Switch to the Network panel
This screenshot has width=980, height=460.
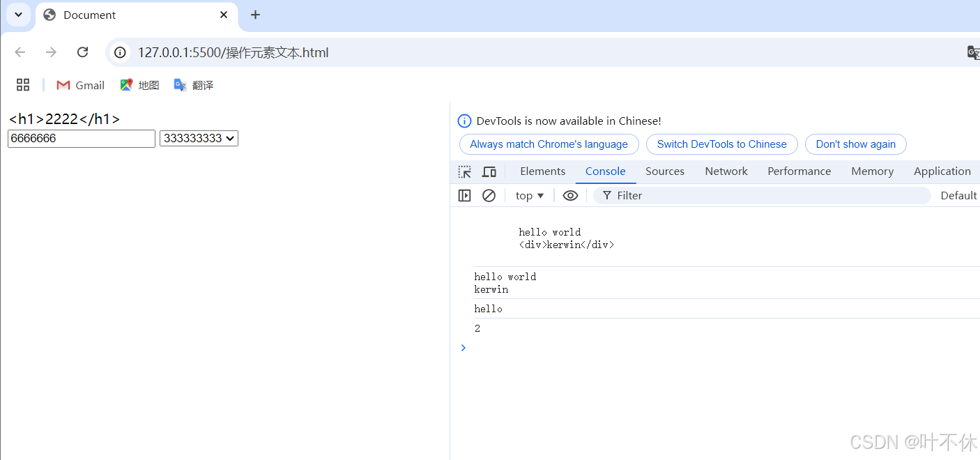726,171
